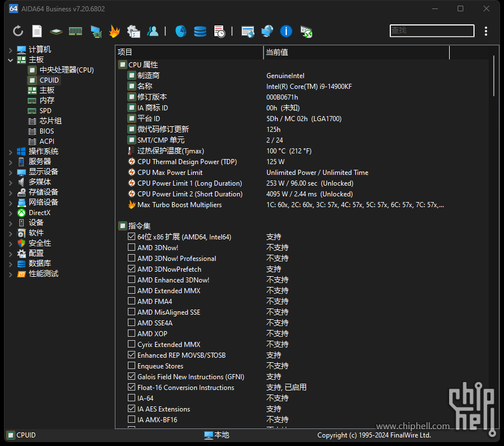504x446 pixels.
Task: Toggle the AMD FMA4 checkbox
Action: (x=131, y=301)
